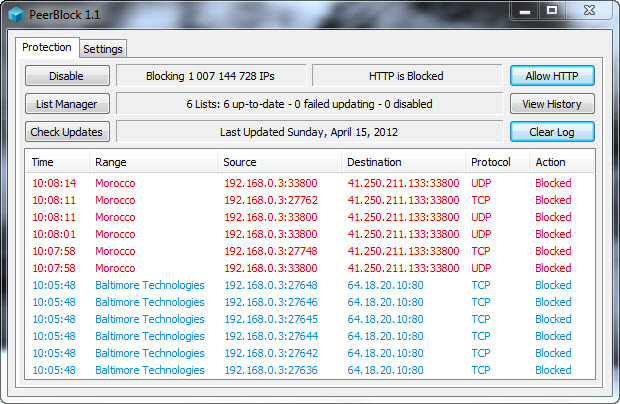The width and height of the screenshot is (620, 404).
Task: Check for list updates
Action: tap(67, 132)
